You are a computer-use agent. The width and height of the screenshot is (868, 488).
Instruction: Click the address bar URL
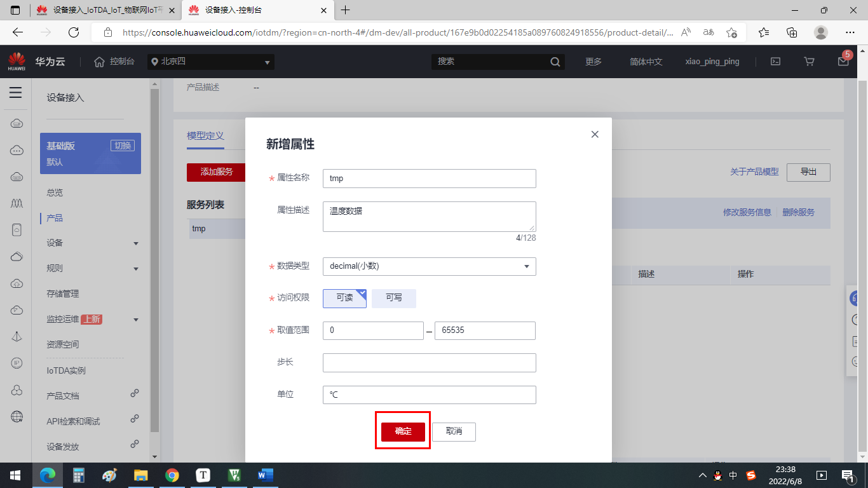(x=398, y=32)
